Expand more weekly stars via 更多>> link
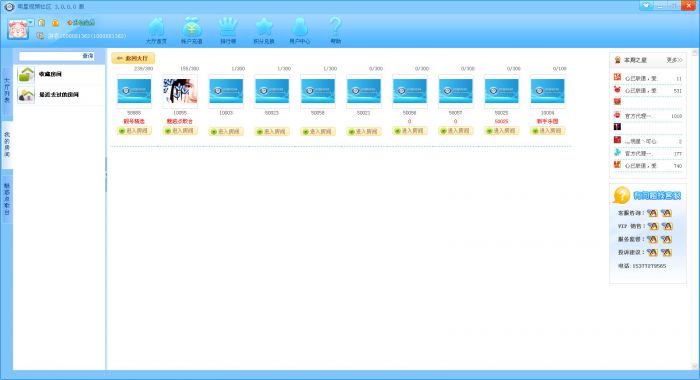The image size is (700, 380). [x=674, y=60]
